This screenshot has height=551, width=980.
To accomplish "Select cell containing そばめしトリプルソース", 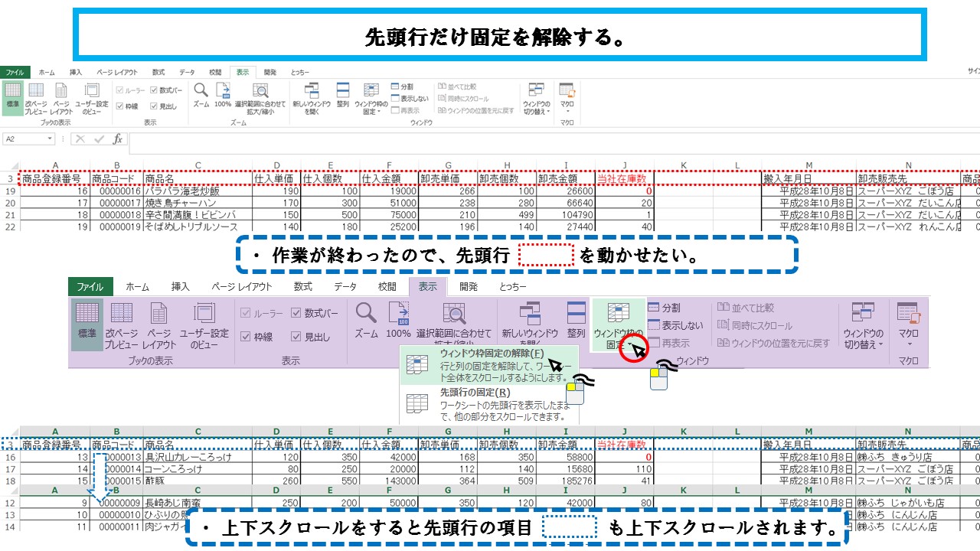I will click(x=198, y=226).
